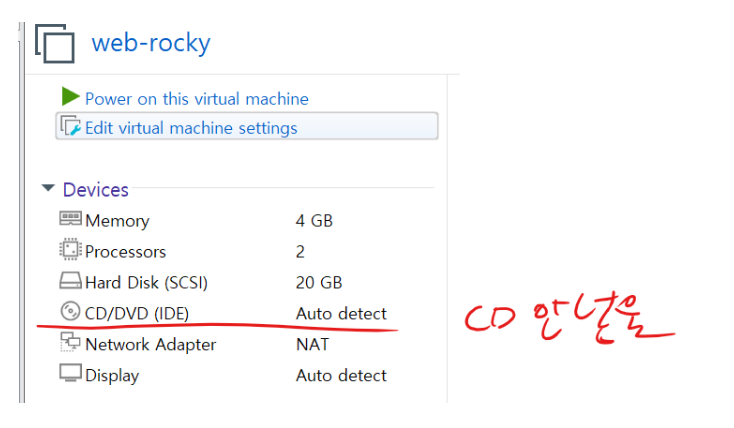This screenshot has width=734, height=428.
Task: Click the web-rocky title text
Action: 151,43
